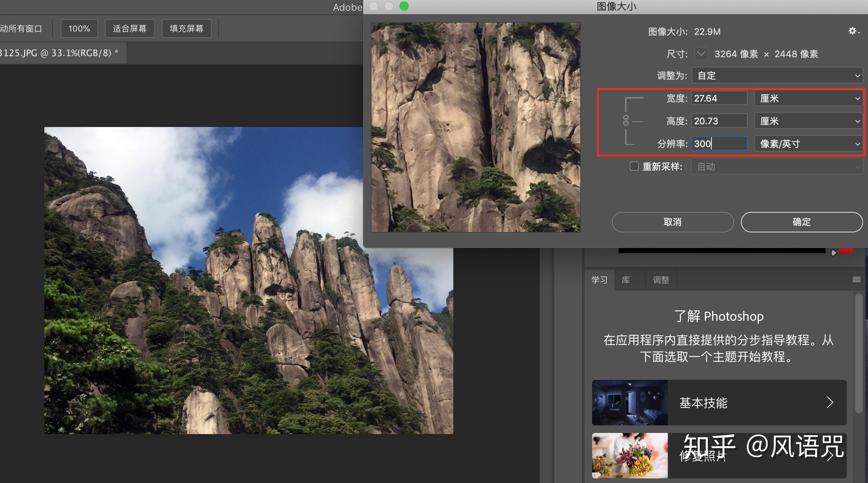
Task: Click the chevron arrow on the 基本技能 tutorial
Action: (x=830, y=402)
